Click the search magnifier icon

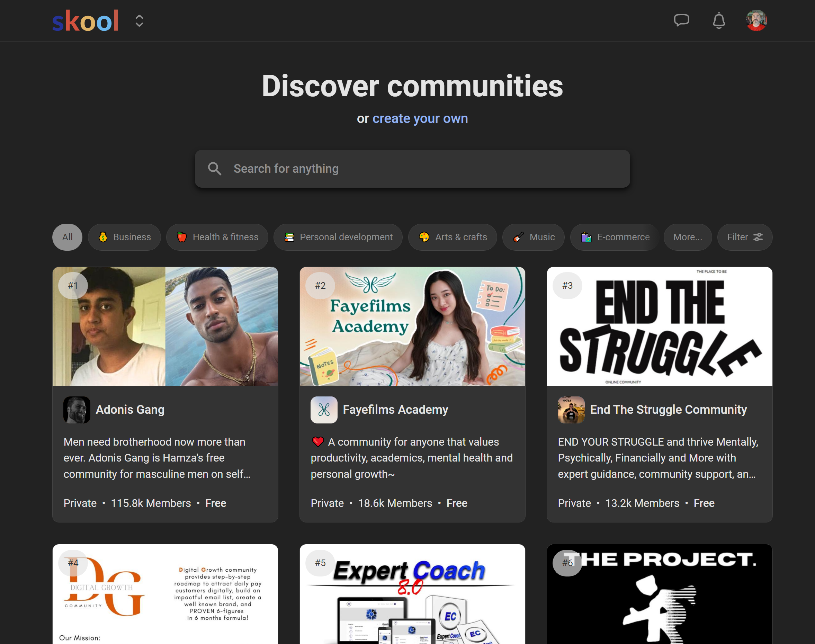tap(215, 169)
